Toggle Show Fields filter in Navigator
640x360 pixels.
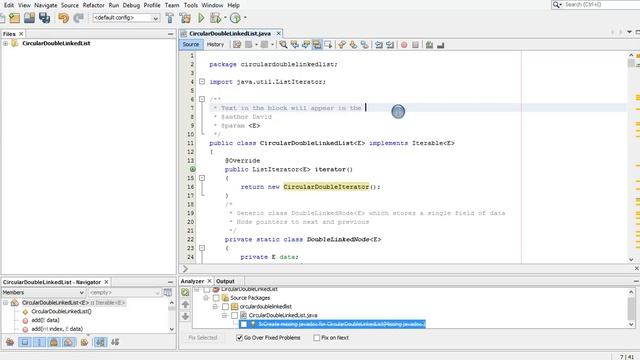[x=24, y=342]
